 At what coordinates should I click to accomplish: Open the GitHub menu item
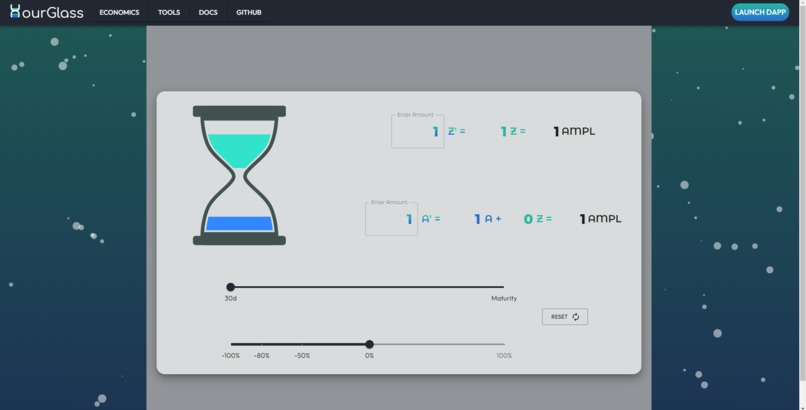(x=249, y=12)
